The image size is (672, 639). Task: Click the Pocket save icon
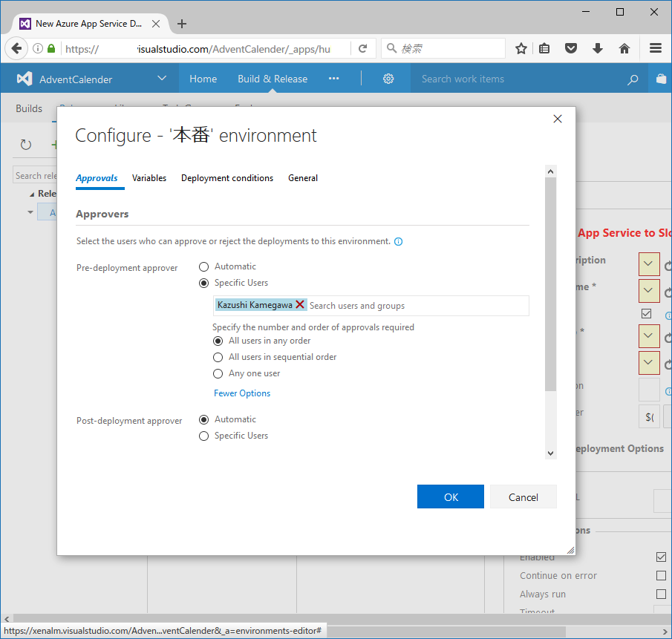(x=570, y=48)
